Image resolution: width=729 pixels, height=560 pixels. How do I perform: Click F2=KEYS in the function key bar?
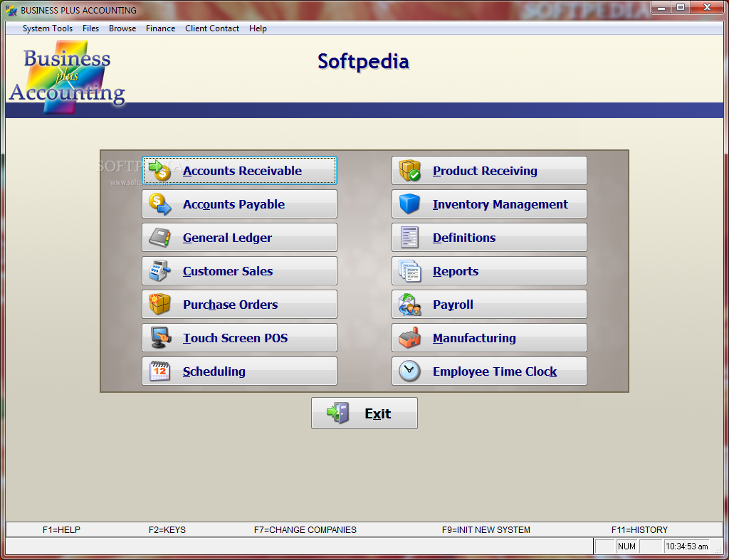pos(167,530)
